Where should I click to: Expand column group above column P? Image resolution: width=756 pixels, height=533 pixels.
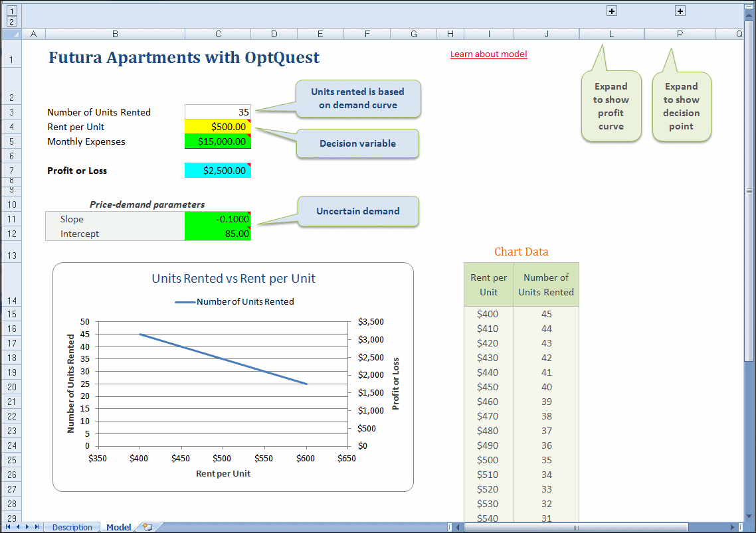(680, 11)
